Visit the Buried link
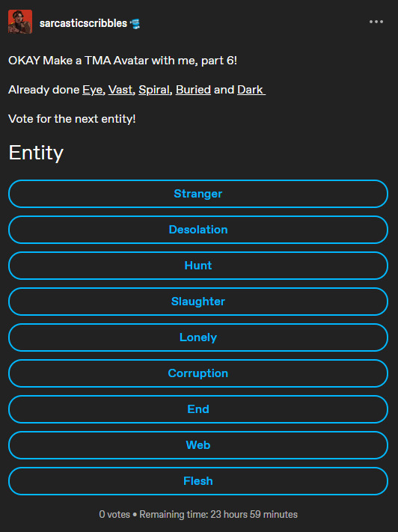Viewport: 398px width, 532px height. pos(194,90)
